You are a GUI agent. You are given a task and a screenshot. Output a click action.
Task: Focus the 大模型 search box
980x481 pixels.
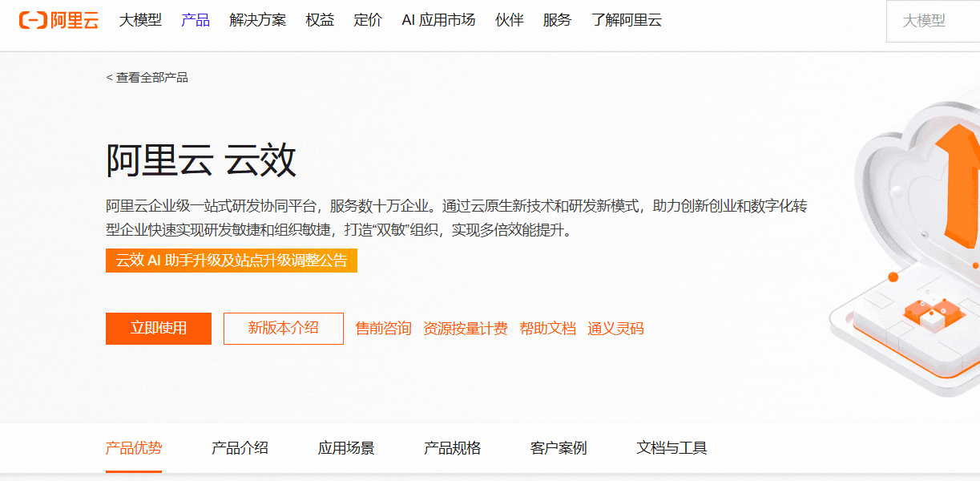point(933,22)
